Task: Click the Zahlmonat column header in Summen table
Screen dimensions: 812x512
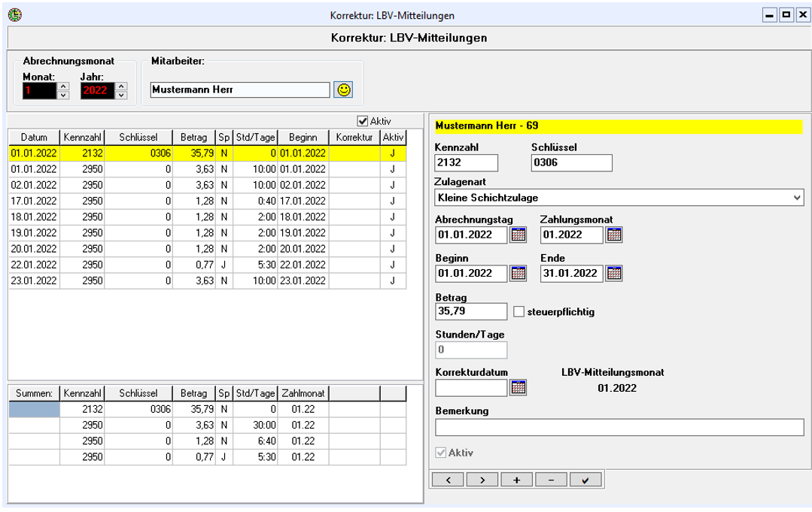Action: click(303, 393)
